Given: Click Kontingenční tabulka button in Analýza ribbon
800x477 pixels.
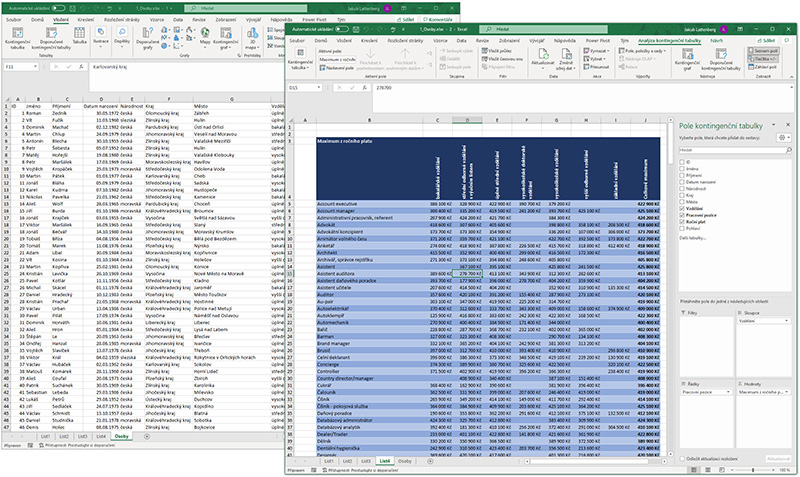Looking at the screenshot, I should pos(301,59).
